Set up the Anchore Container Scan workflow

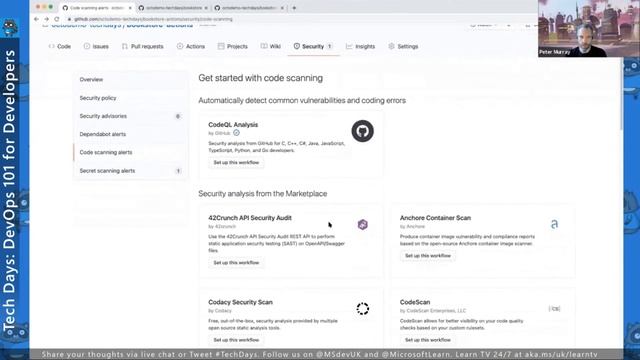(428, 256)
